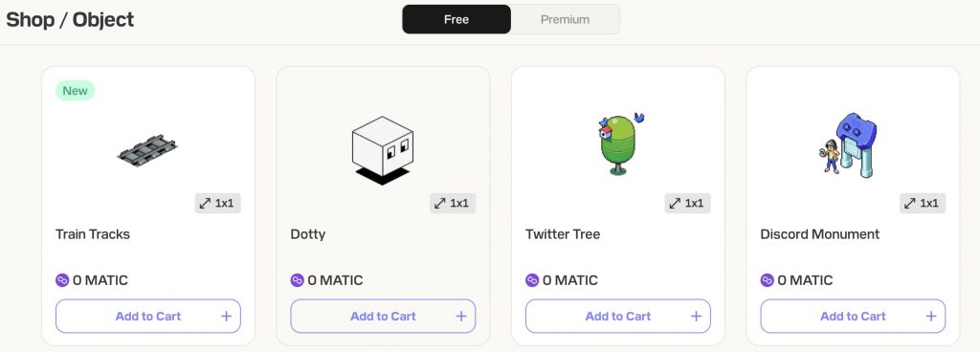Click the plus icon on Discord Monument card
Screen dimensions: 980x352
pos(931,317)
